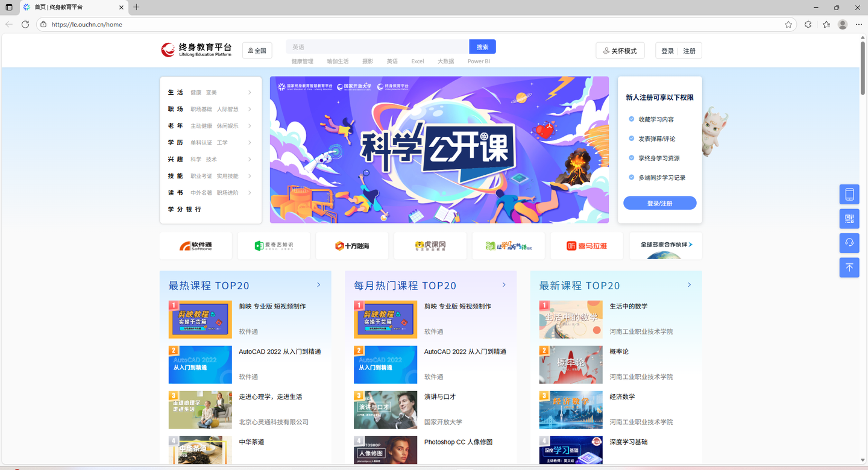The height and width of the screenshot is (470, 868).
Task: Search the hot keyword 大数据
Action: coord(446,61)
